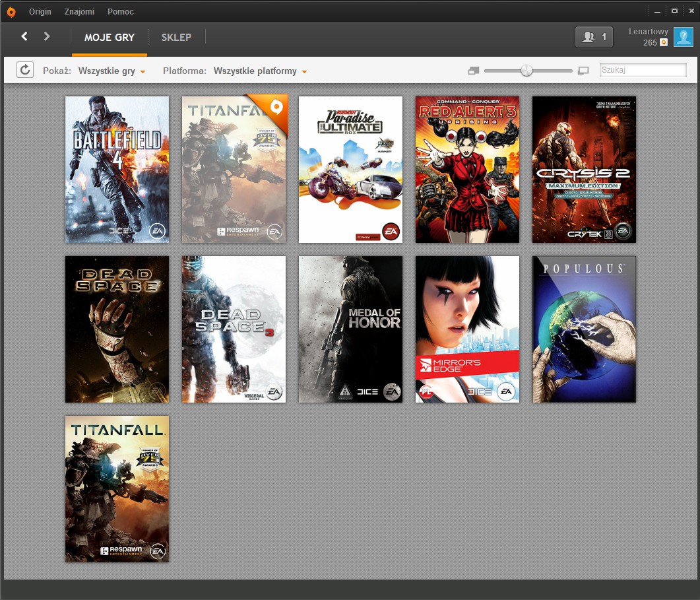The width and height of the screenshot is (700, 600).
Task: Go back with the left arrow
Action: (24, 36)
